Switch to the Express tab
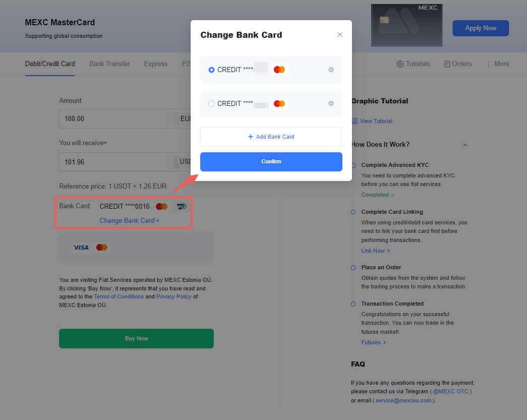The image size is (527, 420). (x=155, y=64)
